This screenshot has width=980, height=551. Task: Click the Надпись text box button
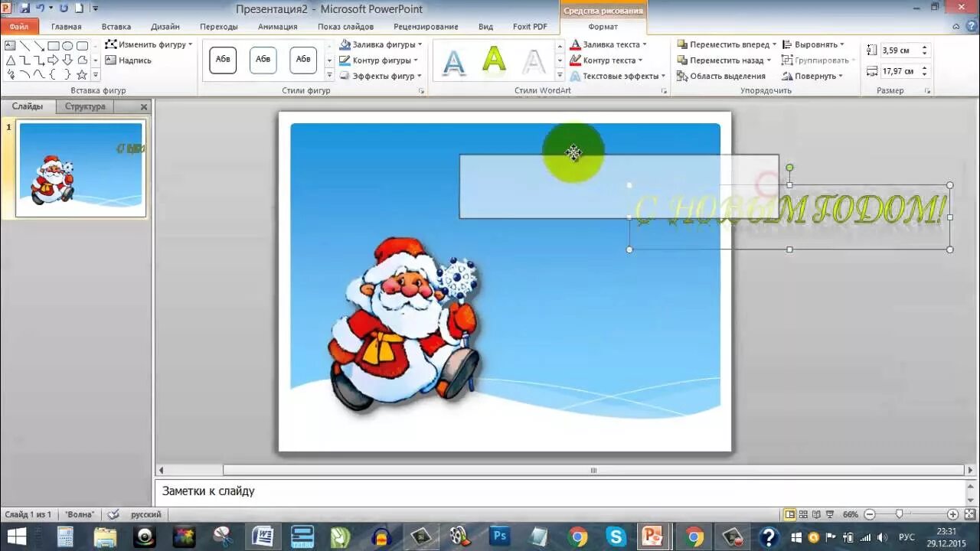coord(129,60)
